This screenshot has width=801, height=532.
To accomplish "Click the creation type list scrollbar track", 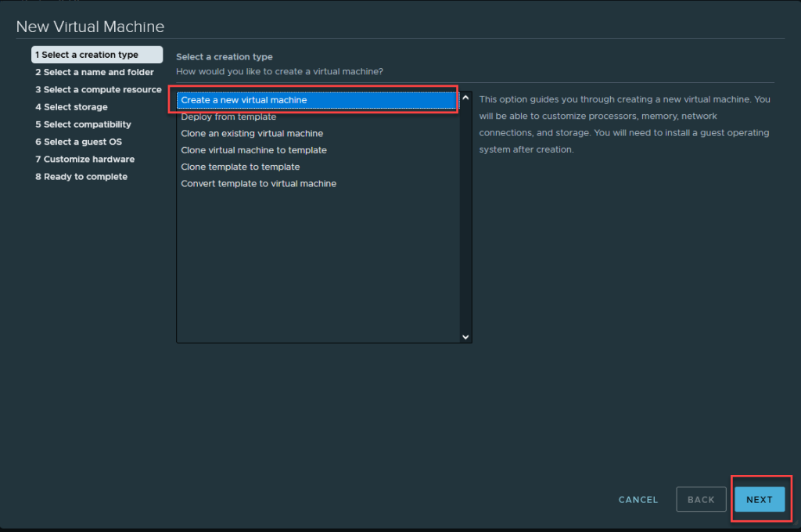I will coord(465,219).
